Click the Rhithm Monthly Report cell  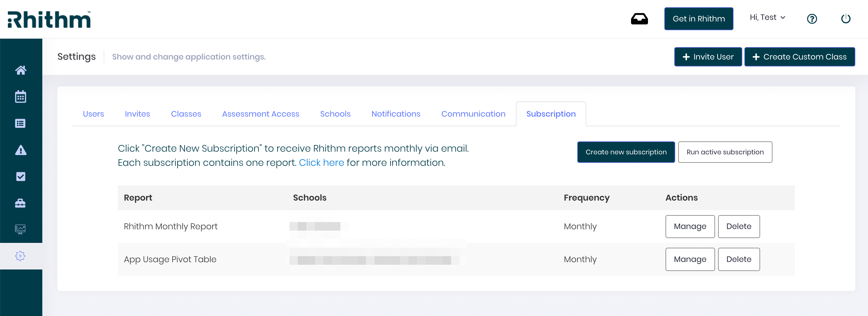tap(170, 226)
